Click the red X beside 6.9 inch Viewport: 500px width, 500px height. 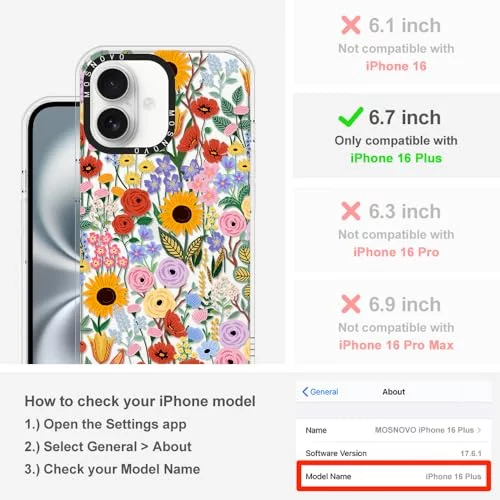click(x=350, y=304)
